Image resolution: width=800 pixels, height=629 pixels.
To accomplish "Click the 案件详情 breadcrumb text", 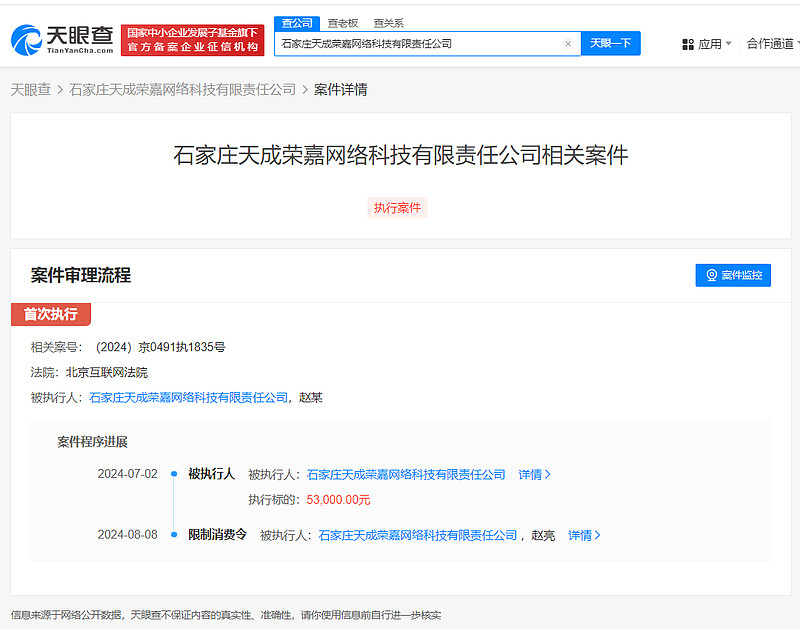I will click(340, 90).
